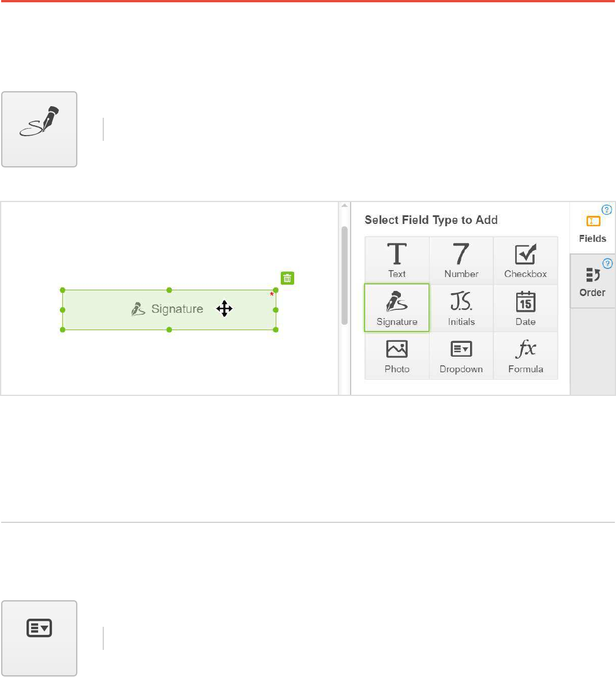
Task: Switch to the Fields tab
Action: 592,229
